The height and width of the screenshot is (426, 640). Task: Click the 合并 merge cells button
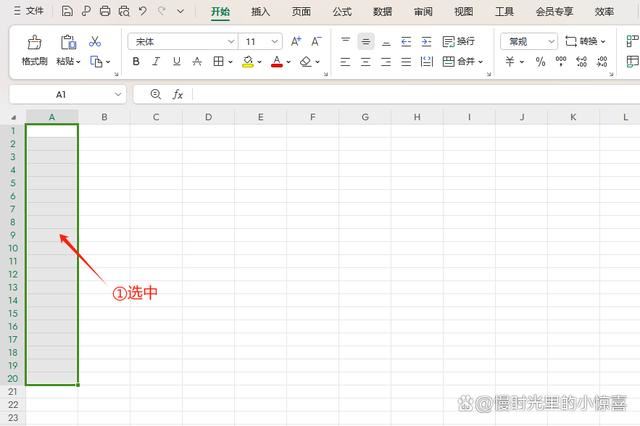tap(463, 62)
